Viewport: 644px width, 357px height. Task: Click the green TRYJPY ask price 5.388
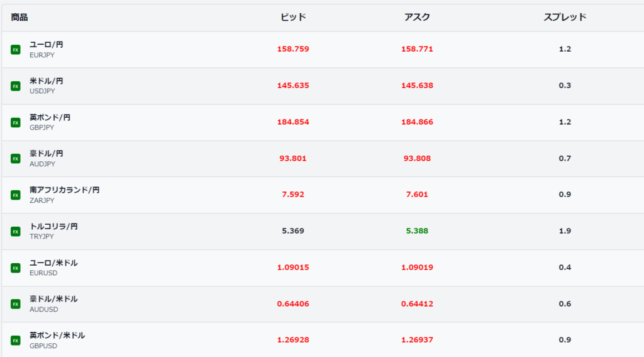417,230
